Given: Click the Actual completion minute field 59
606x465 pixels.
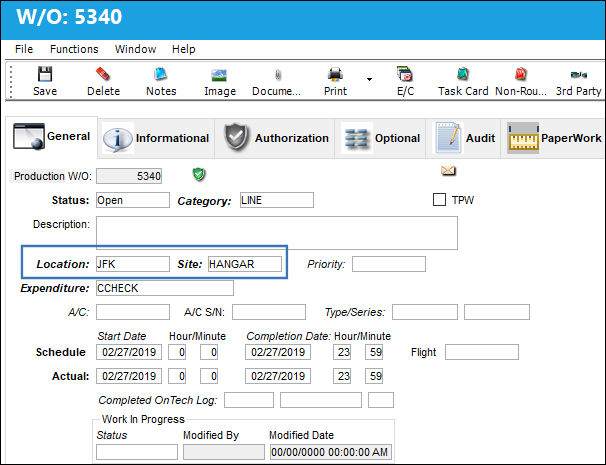Looking at the screenshot, I should tap(374, 376).
